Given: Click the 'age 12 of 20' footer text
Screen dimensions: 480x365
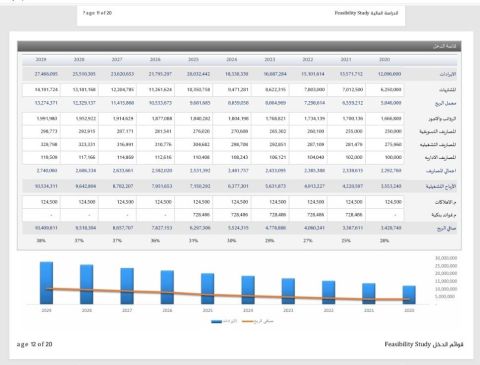Looking at the screenshot, I should click(34, 344).
